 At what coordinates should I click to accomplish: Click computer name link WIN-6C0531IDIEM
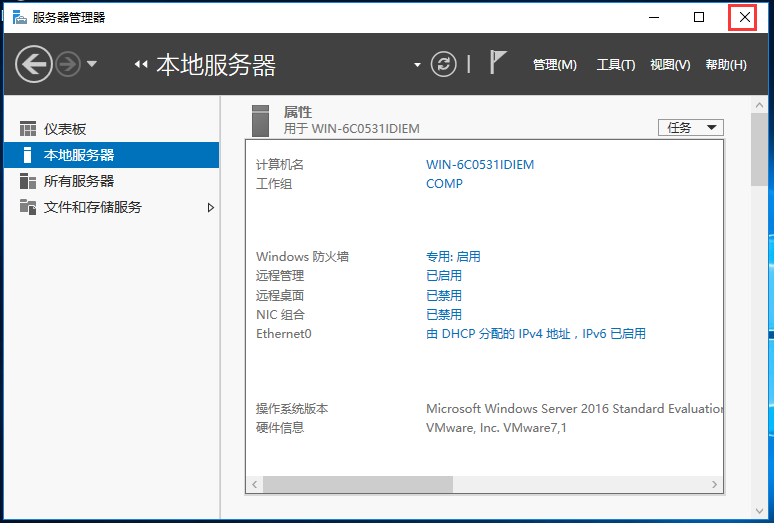[x=480, y=164]
